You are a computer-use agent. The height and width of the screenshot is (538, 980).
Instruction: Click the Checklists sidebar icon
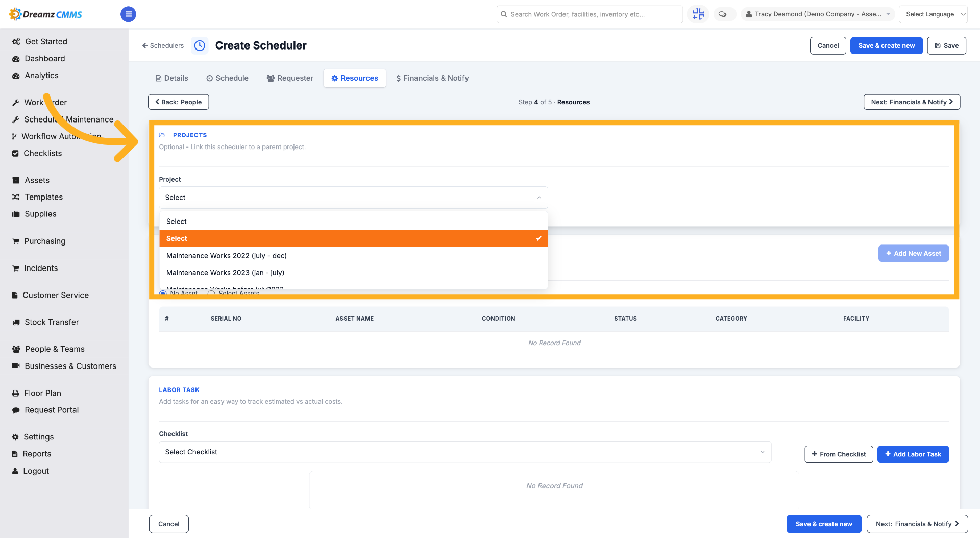(x=15, y=153)
